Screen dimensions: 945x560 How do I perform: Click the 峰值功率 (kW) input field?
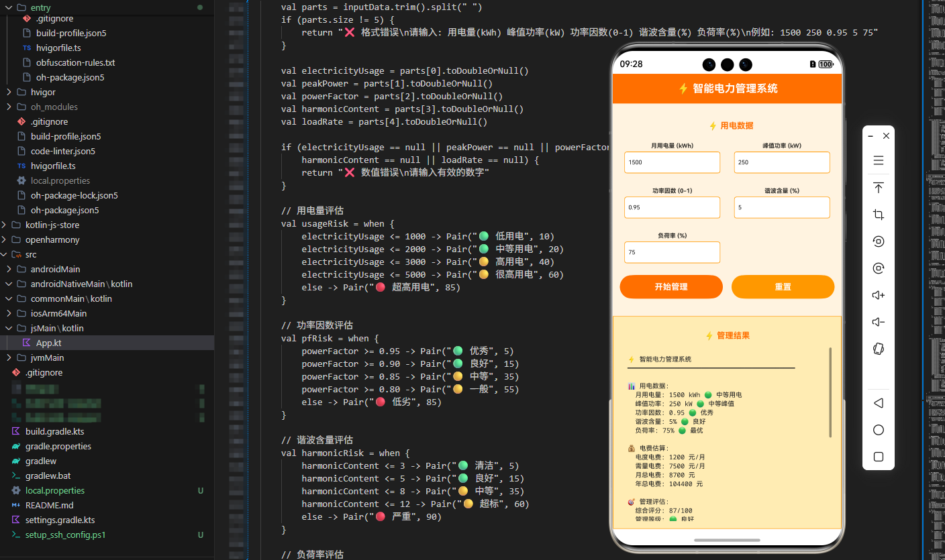[782, 162]
